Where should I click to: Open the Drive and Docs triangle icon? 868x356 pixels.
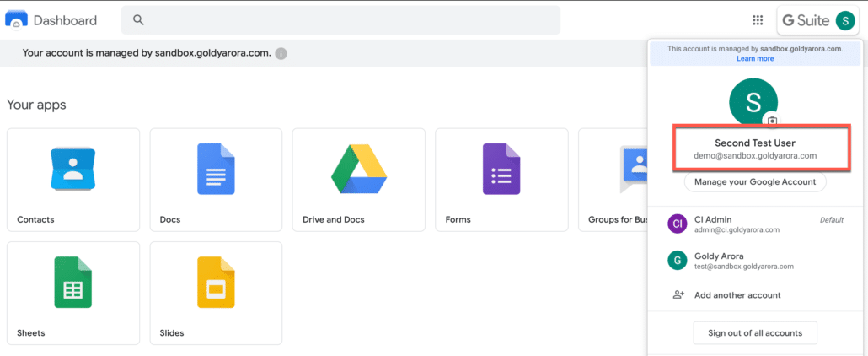point(359,169)
